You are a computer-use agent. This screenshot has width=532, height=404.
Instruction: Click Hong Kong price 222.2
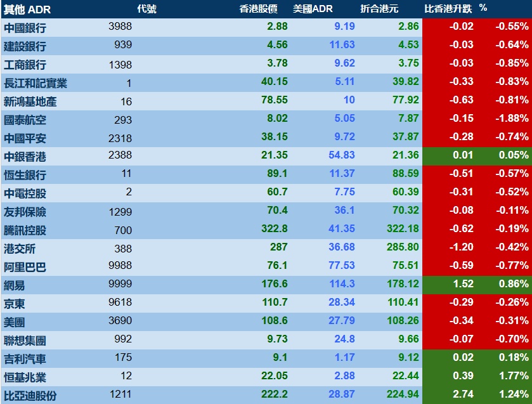275,394
